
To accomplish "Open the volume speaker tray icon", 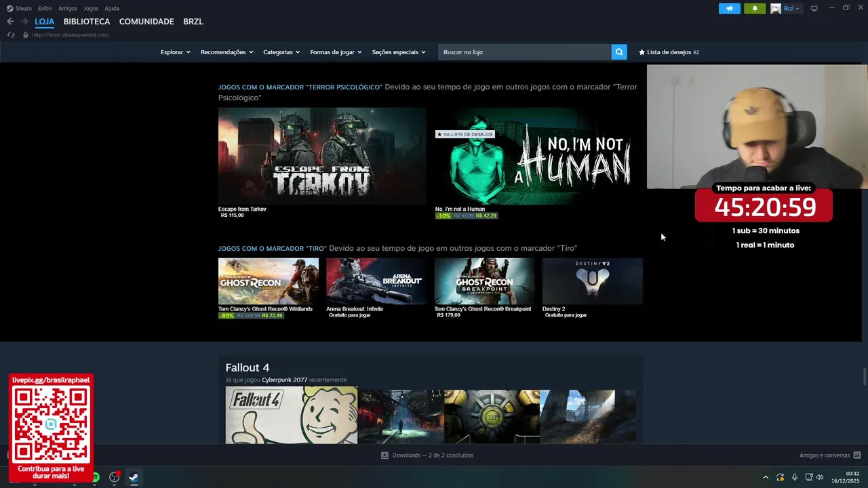I will coord(819,477).
